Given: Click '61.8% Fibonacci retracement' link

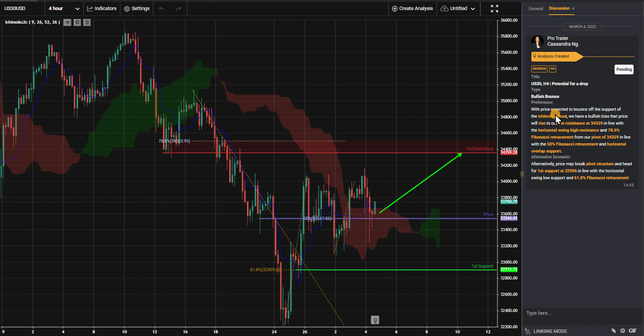Looking at the screenshot, I should [x=601, y=178].
